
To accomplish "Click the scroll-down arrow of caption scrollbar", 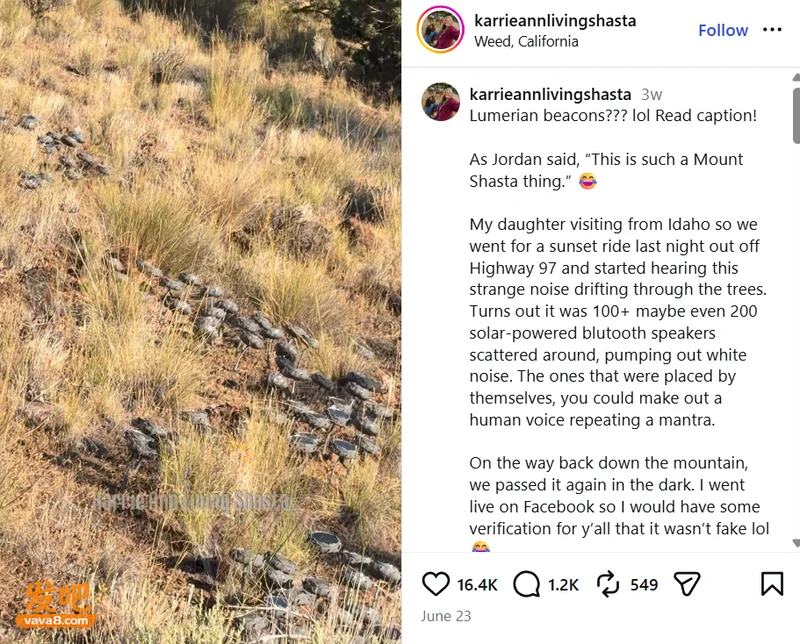I will 796,542.
